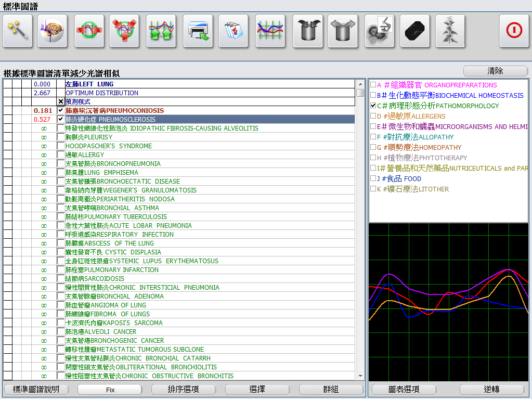Click the magic wand toolbar icon

18,31
